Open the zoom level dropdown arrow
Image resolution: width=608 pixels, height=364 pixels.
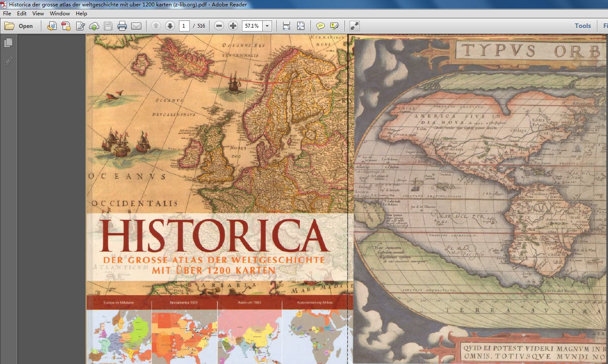pos(267,26)
